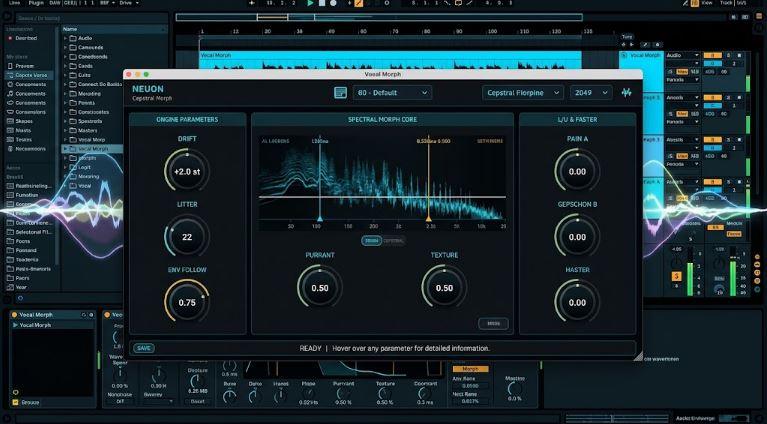Click the round record button in transport
The width and height of the screenshot is (767, 424).
coord(333,3)
